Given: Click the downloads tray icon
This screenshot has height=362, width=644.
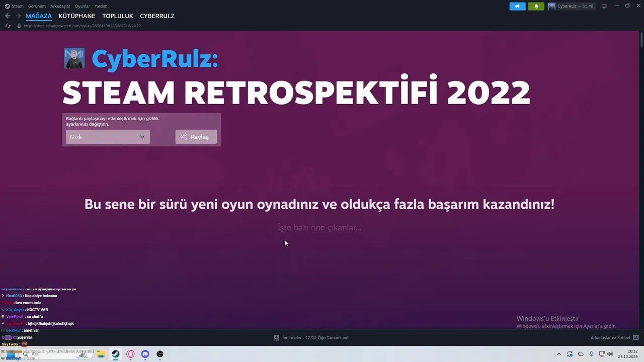Looking at the screenshot, I should click(276, 338).
